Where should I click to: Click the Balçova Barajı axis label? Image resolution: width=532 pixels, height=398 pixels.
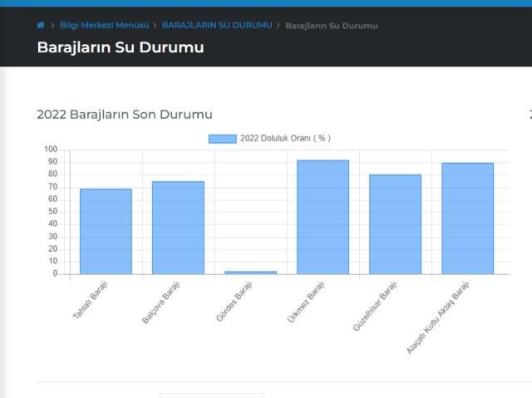click(160, 302)
